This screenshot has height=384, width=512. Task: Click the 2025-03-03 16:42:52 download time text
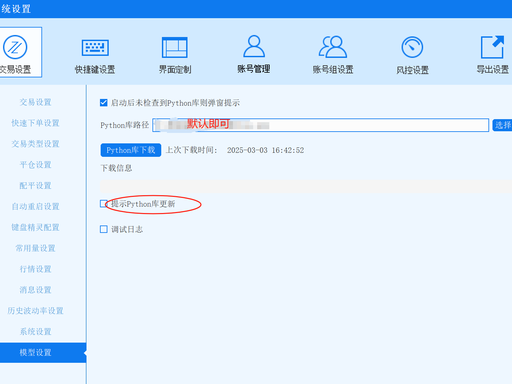click(x=266, y=150)
